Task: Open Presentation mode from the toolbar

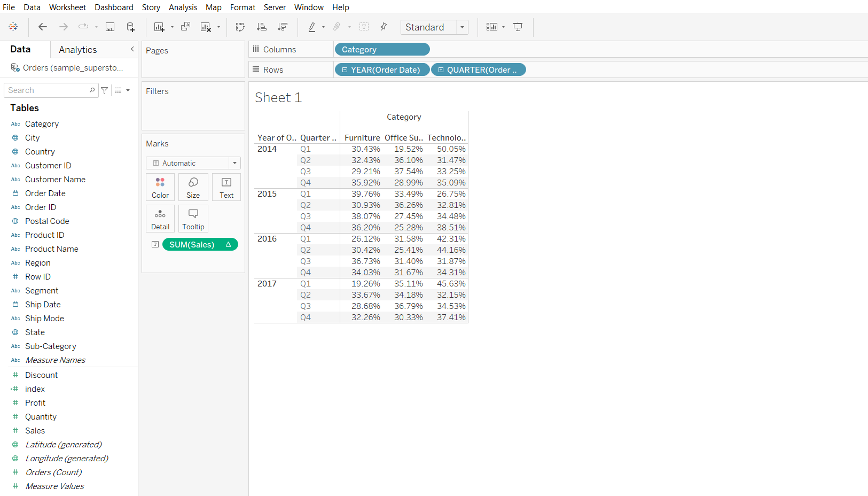Action: click(x=518, y=27)
